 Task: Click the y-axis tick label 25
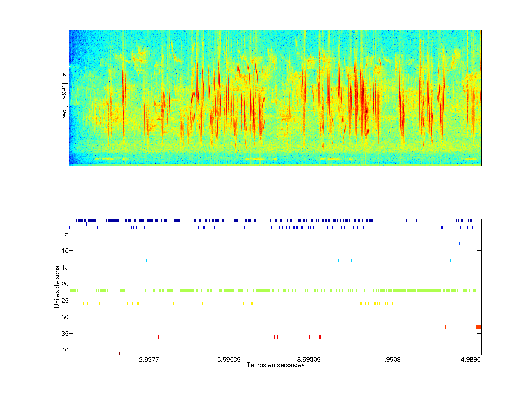click(65, 300)
